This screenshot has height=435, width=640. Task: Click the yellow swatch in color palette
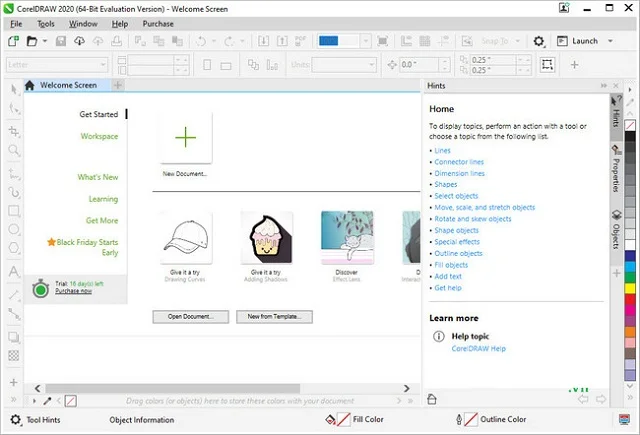point(630,288)
